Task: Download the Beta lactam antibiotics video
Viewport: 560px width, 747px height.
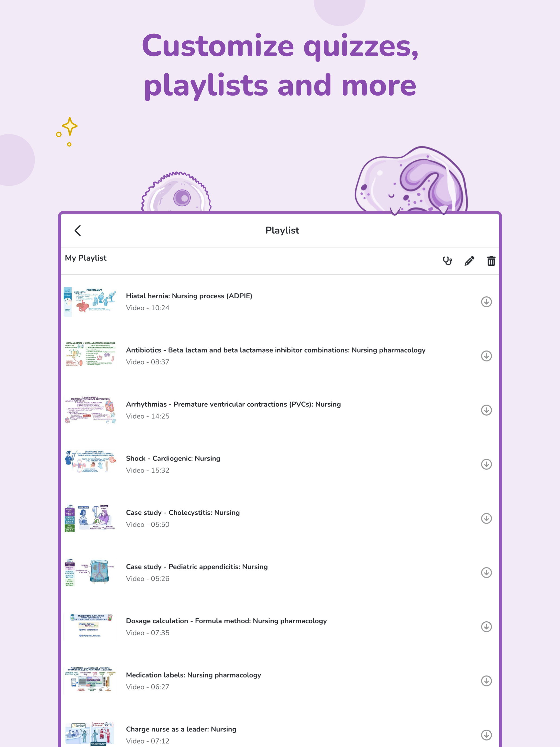Action: pyautogui.click(x=486, y=356)
